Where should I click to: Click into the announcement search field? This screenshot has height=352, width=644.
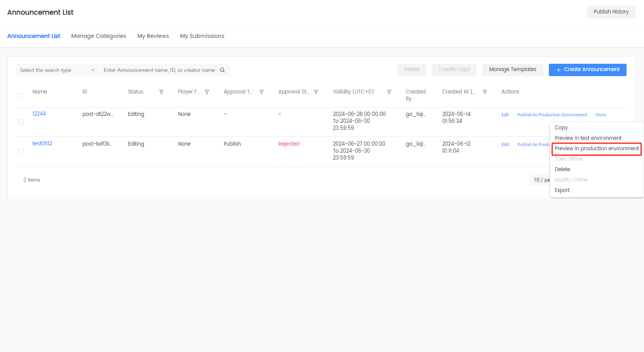coord(159,70)
